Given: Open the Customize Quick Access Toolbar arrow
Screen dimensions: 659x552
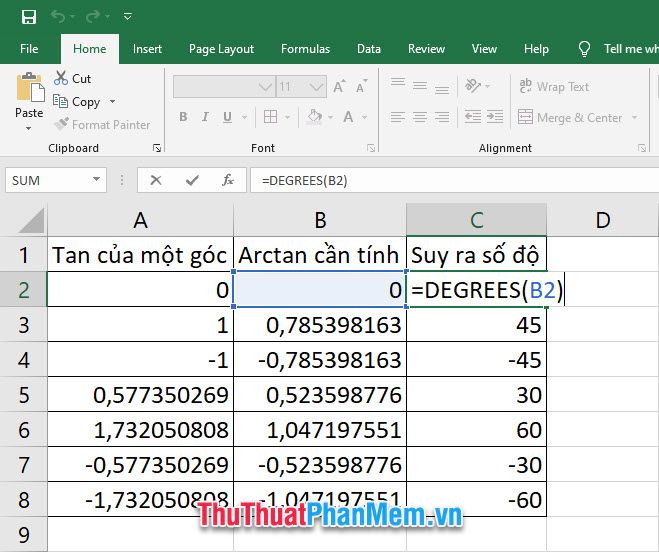Looking at the screenshot, I should click(128, 17).
